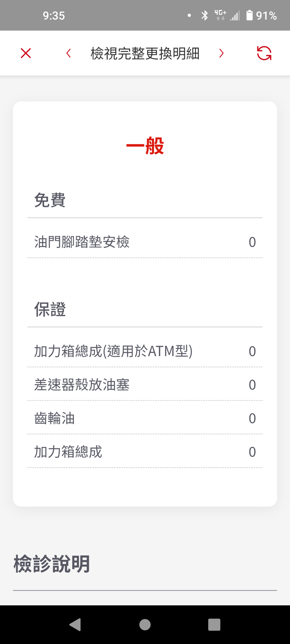
Task: Open the 油門腳踏墊安檢 item
Action: 145,242
